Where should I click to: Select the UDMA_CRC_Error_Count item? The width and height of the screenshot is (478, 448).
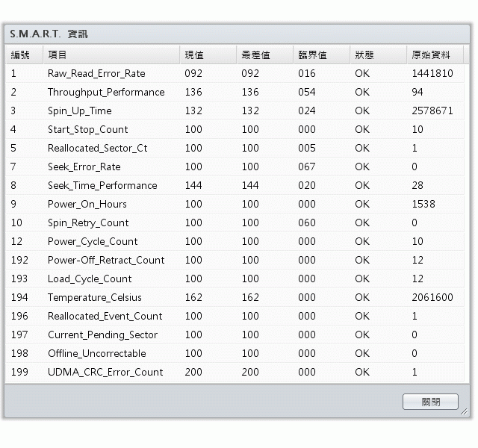point(105,372)
